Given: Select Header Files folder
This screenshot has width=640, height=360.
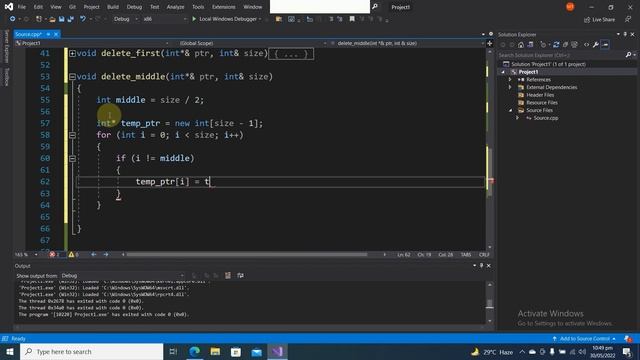Looking at the screenshot, I should coord(540,95).
